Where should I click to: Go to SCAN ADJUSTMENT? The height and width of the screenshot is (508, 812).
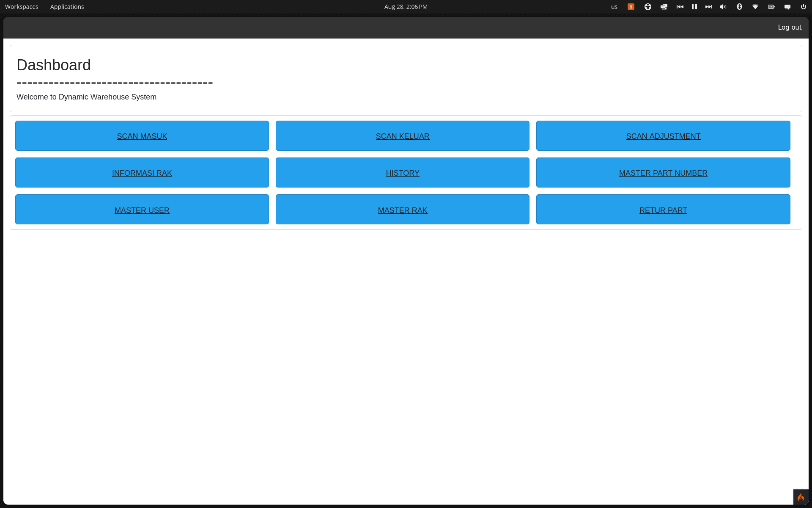click(x=663, y=136)
